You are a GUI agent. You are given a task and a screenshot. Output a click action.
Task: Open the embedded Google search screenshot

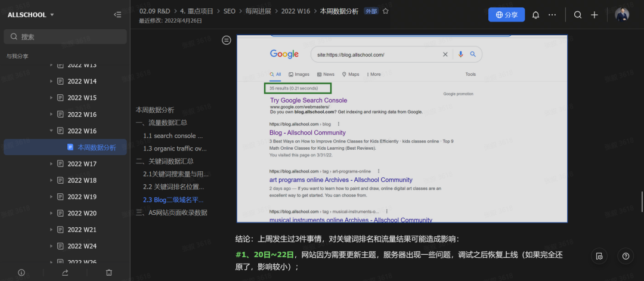click(x=402, y=128)
